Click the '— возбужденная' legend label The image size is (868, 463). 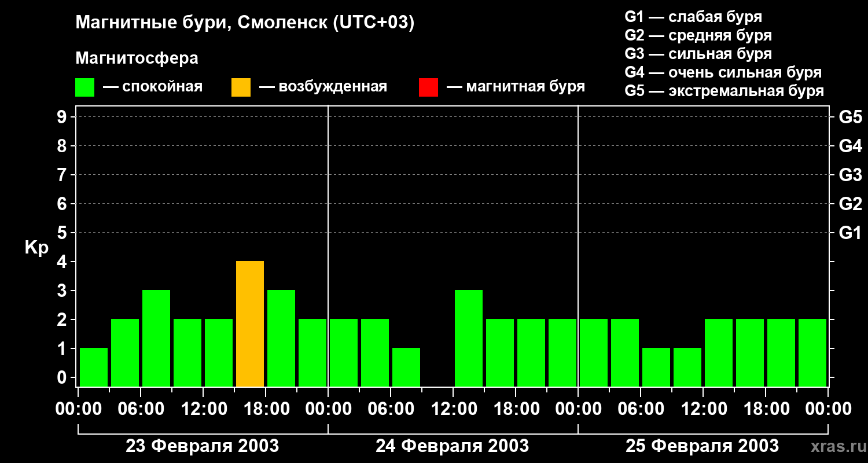coord(323,87)
